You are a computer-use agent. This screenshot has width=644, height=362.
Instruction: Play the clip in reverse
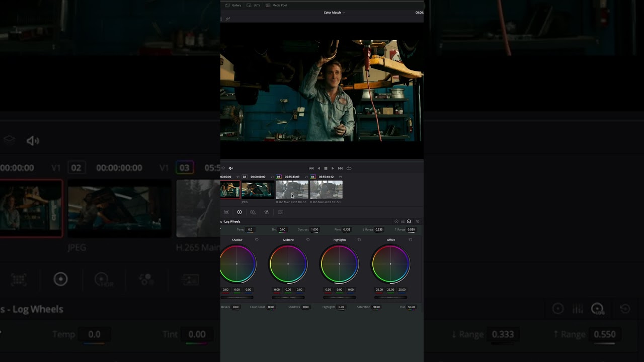(318, 168)
